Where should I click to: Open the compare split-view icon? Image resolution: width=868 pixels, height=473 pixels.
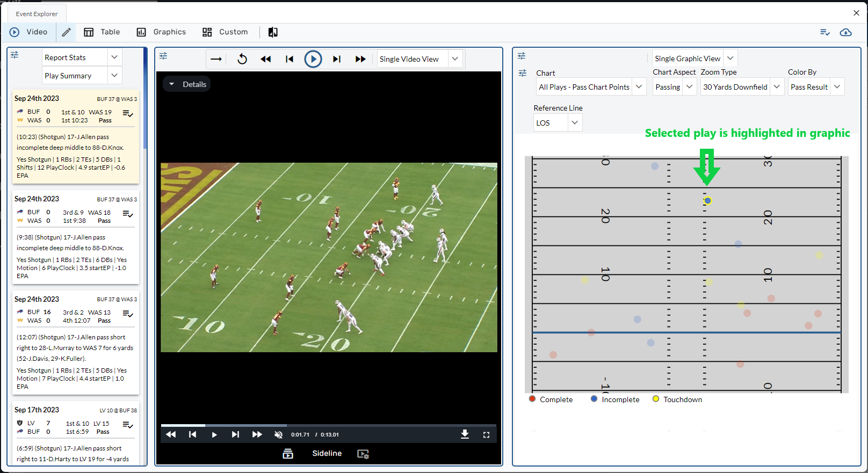pos(273,32)
